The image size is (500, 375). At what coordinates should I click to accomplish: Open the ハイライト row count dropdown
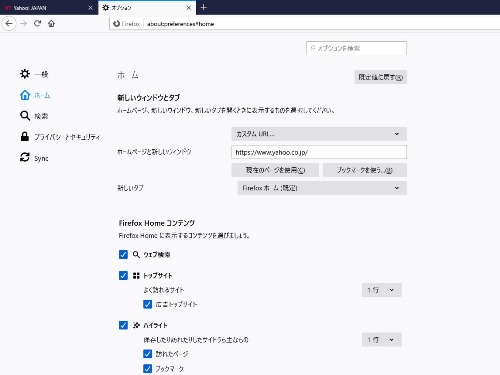[382, 340]
